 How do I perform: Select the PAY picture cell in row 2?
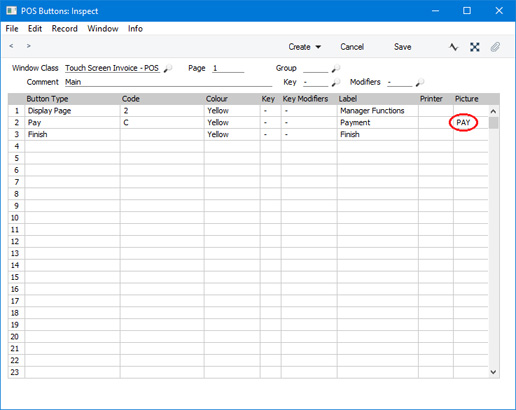click(x=471, y=123)
